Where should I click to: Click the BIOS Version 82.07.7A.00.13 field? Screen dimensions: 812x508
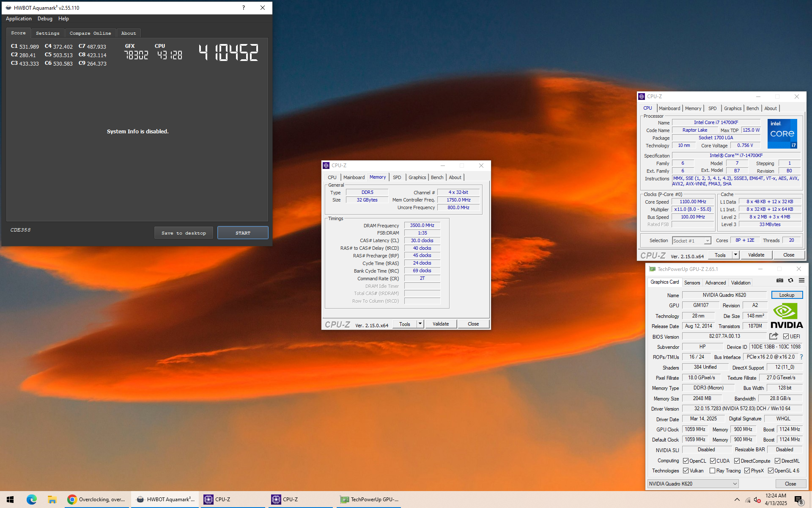pos(724,336)
